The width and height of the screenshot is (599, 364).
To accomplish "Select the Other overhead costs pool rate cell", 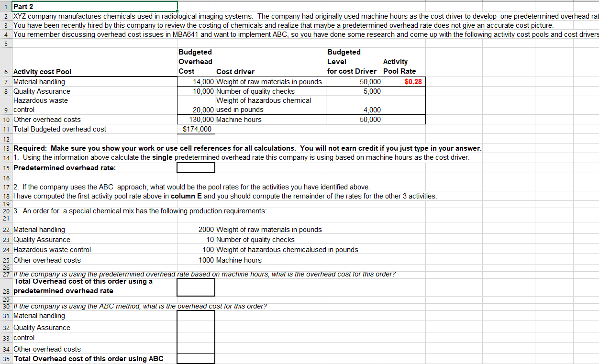I will pos(404,120).
